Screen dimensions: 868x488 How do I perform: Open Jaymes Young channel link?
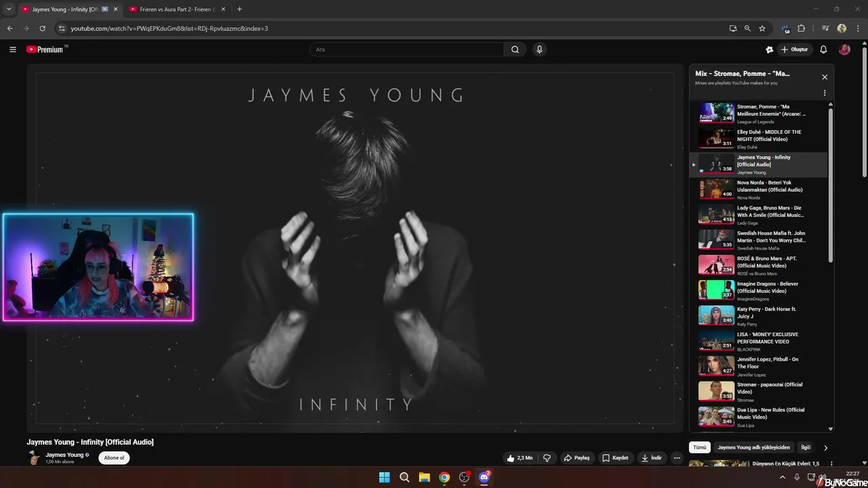click(x=64, y=455)
